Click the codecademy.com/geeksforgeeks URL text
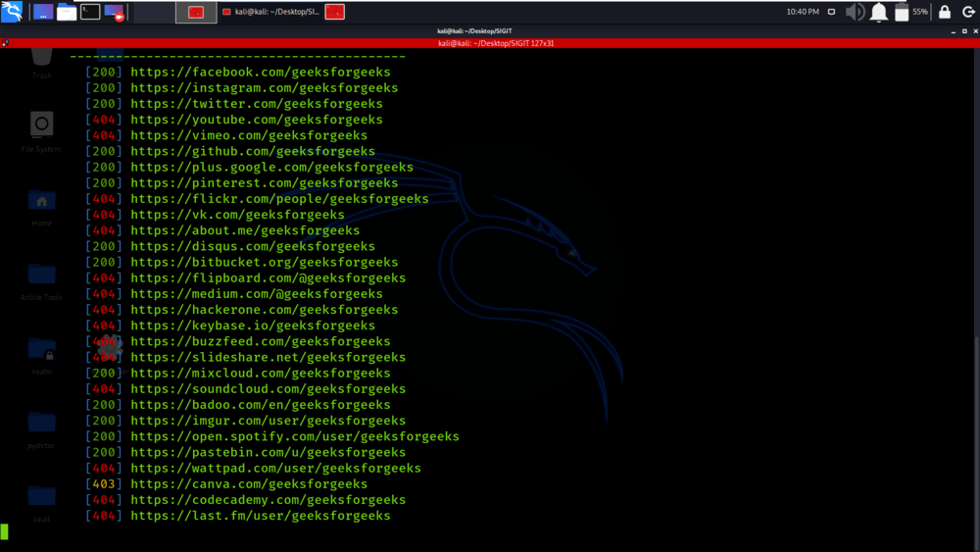980x552 pixels. pyautogui.click(x=269, y=499)
